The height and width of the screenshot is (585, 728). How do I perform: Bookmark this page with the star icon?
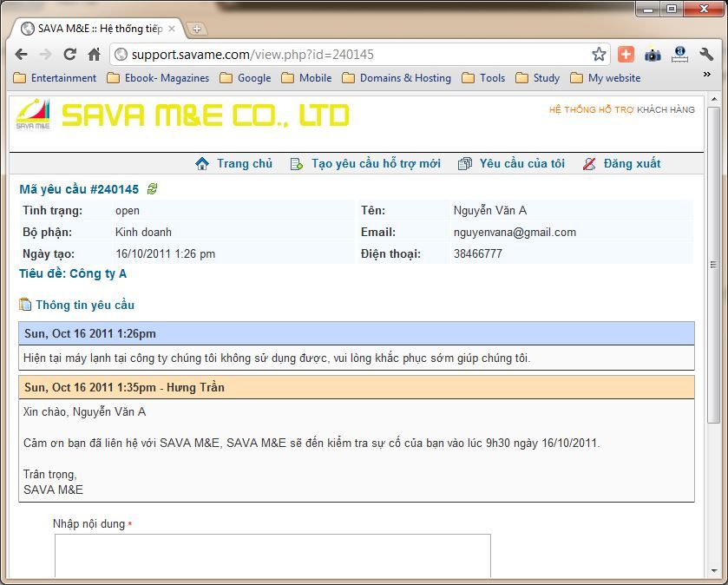[599, 55]
